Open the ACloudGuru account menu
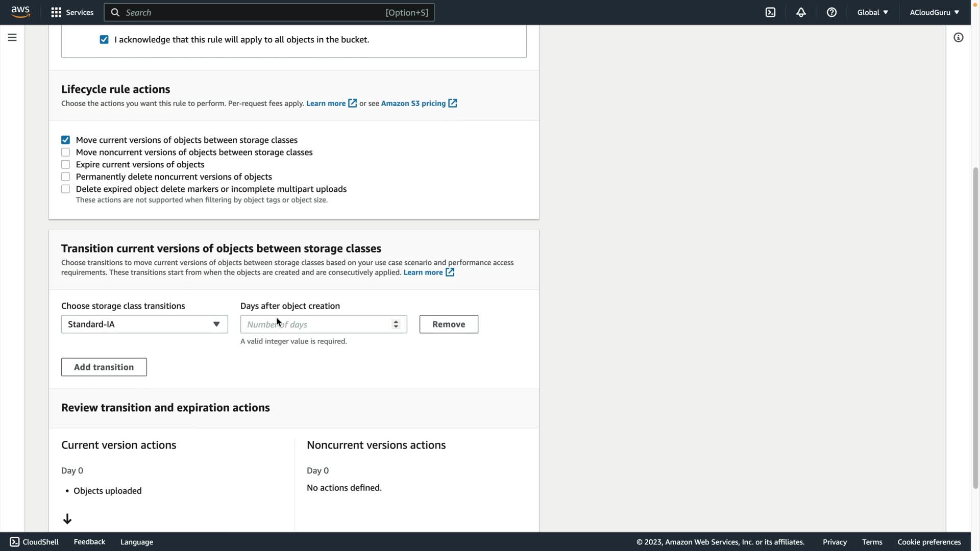The height and width of the screenshot is (551, 980). click(934, 12)
